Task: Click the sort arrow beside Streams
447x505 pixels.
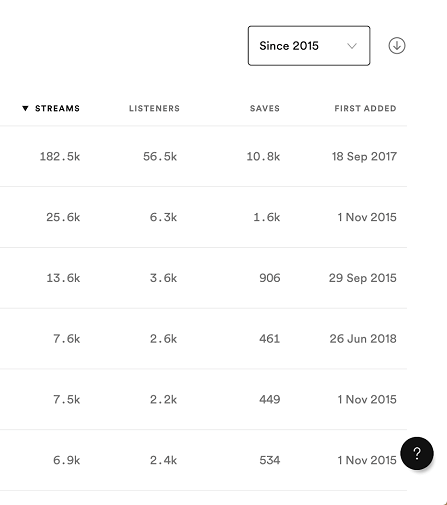Action: pos(25,108)
